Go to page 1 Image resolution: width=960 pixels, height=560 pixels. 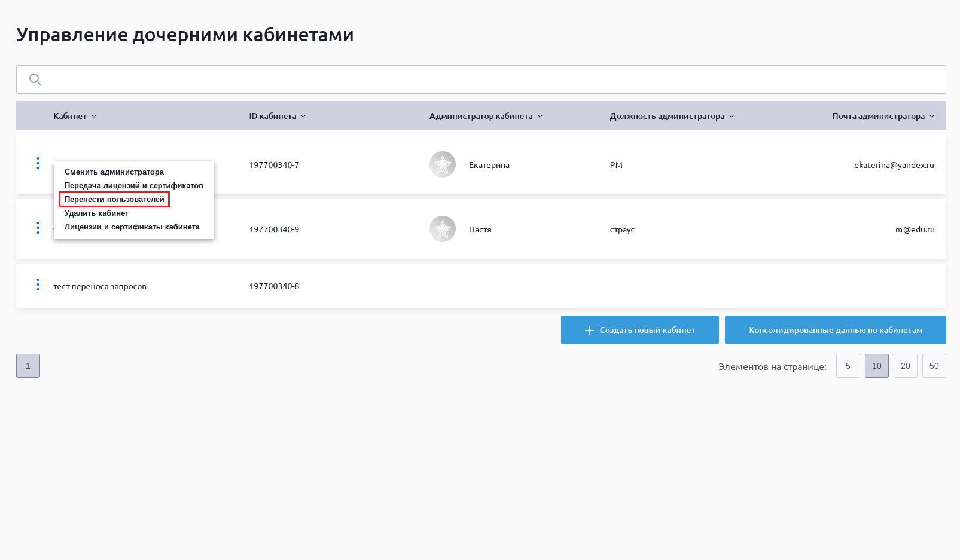[x=28, y=366]
